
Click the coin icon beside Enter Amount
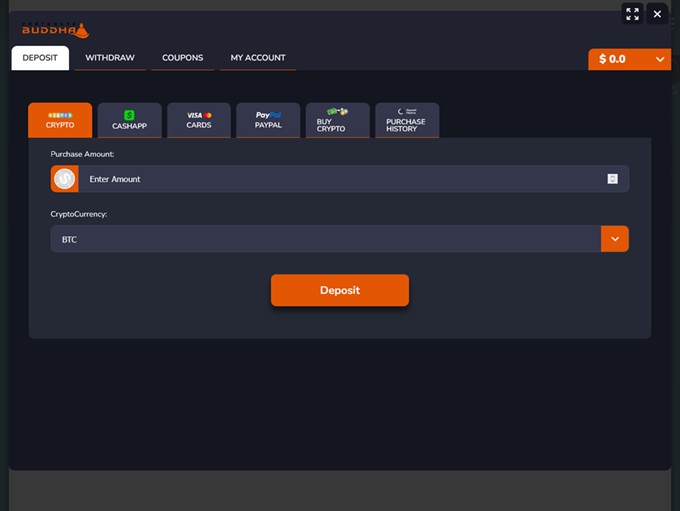coord(65,179)
